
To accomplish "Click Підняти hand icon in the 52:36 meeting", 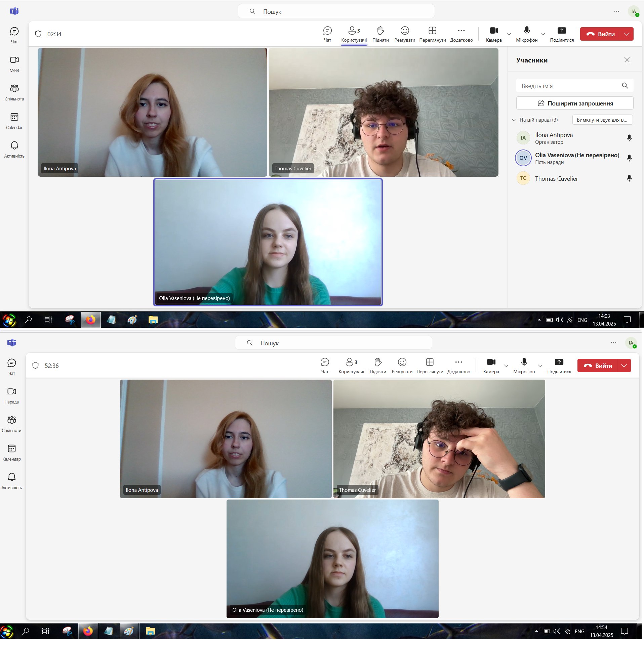I will (x=378, y=365).
